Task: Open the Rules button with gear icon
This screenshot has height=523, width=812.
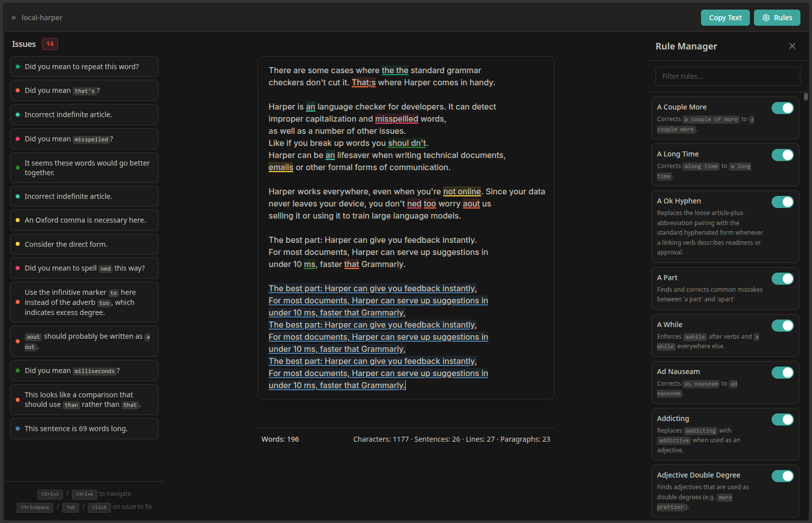Action: pyautogui.click(x=777, y=18)
